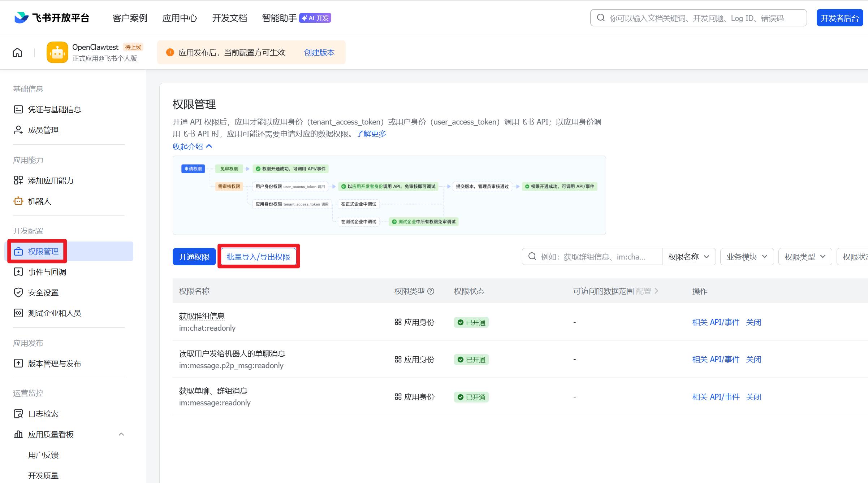Open the 权限类型 filter dropdown
Viewport: 868px width, 483px height.
pyautogui.click(x=805, y=257)
